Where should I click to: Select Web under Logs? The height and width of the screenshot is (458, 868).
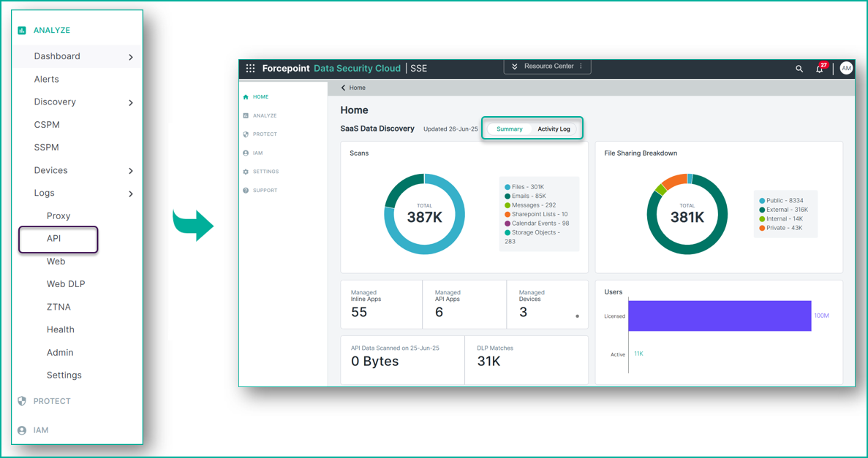click(56, 261)
